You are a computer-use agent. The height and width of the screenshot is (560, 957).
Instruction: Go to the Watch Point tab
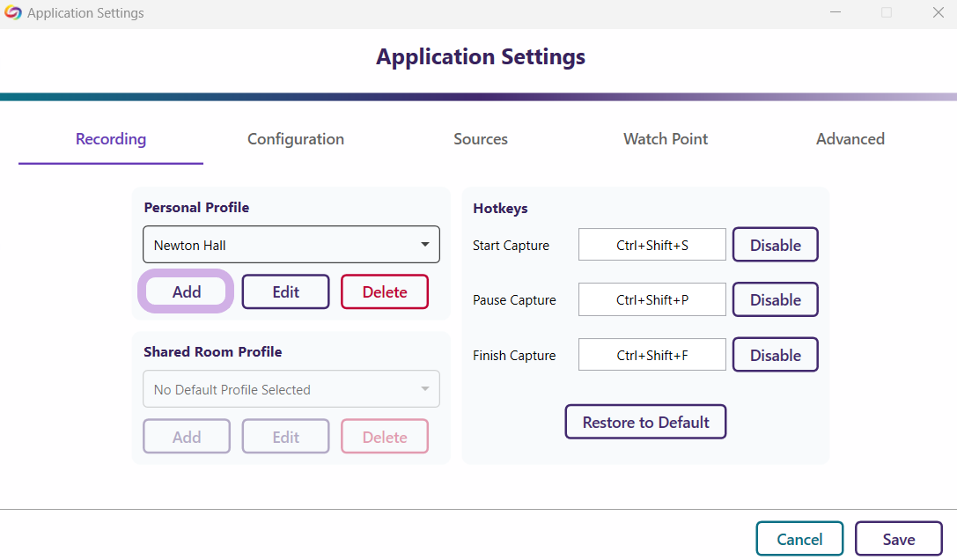[x=666, y=139]
